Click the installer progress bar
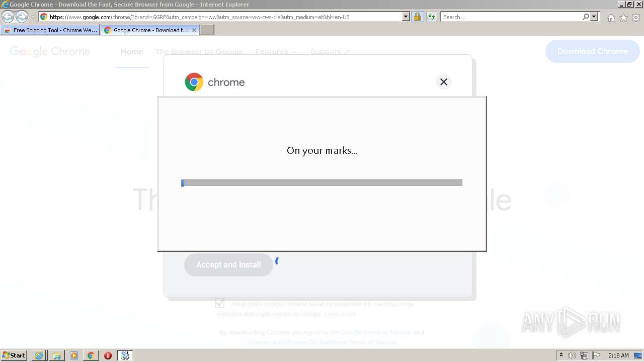 click(x=321, y=183)
